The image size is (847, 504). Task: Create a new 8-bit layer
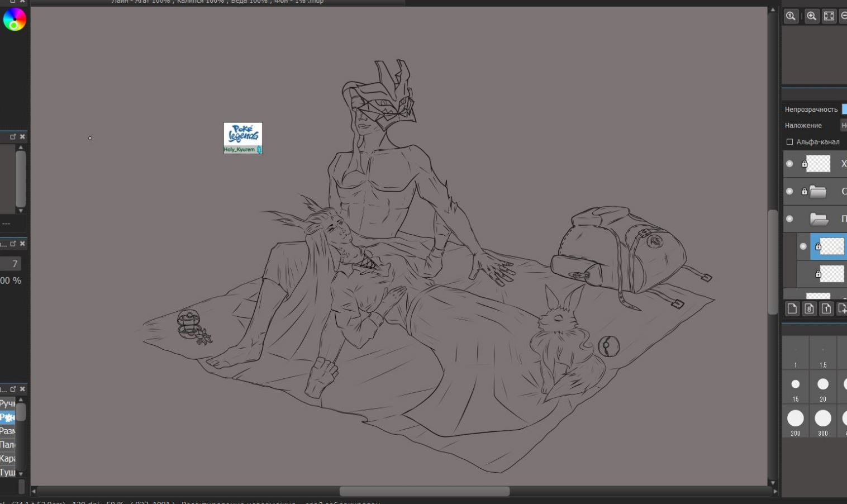[x=809, y=308]
